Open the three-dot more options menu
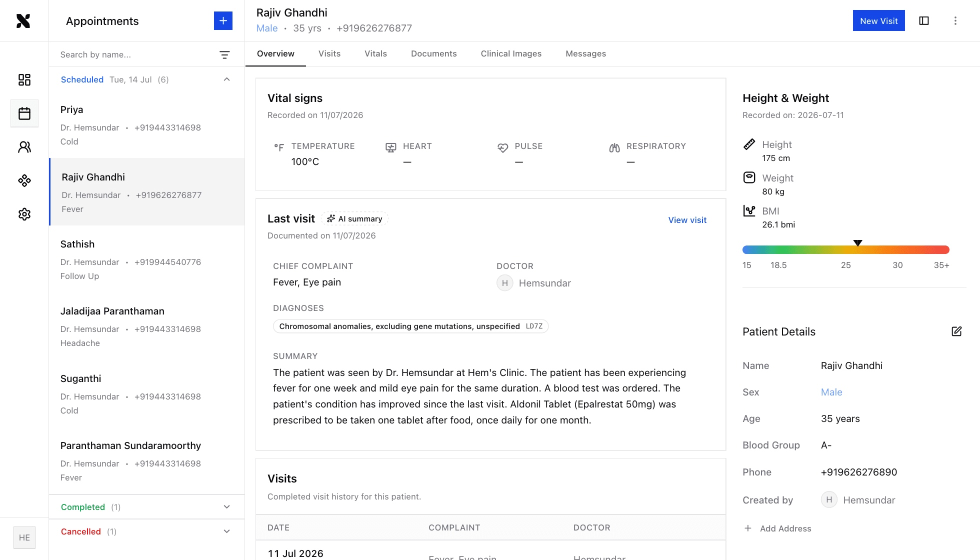Screen dimensions: 980x560 coord(955,20)
